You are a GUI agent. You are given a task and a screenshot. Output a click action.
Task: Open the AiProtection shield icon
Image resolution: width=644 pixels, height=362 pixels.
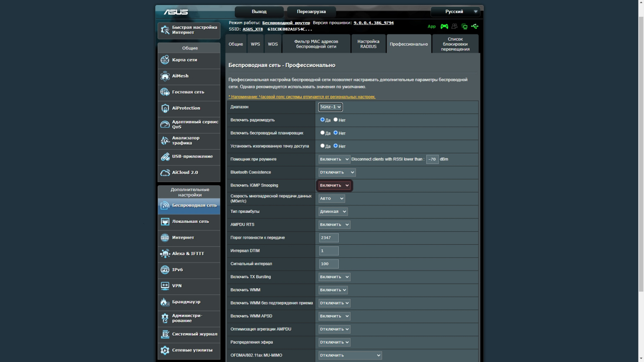click(x=165, y=108)
